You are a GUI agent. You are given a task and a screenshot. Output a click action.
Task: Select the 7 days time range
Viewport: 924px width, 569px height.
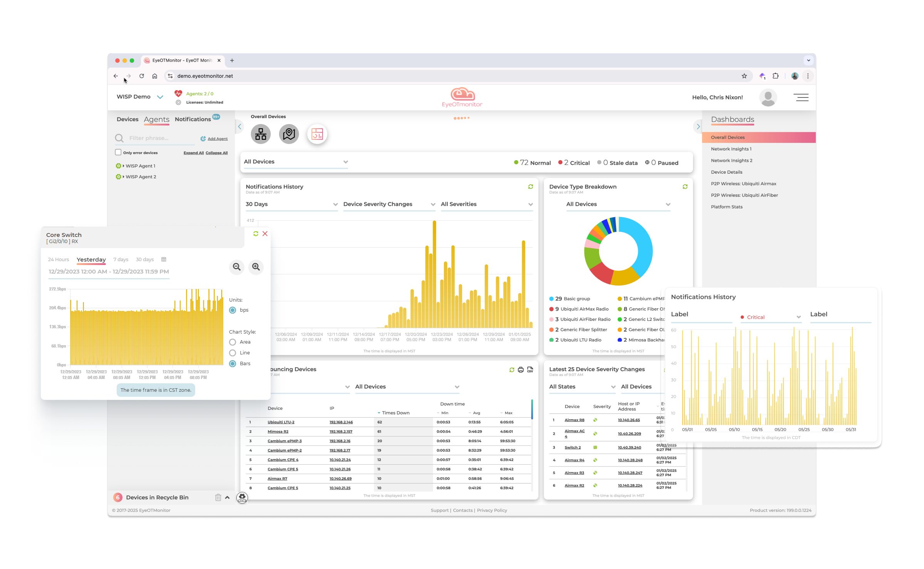121,260
